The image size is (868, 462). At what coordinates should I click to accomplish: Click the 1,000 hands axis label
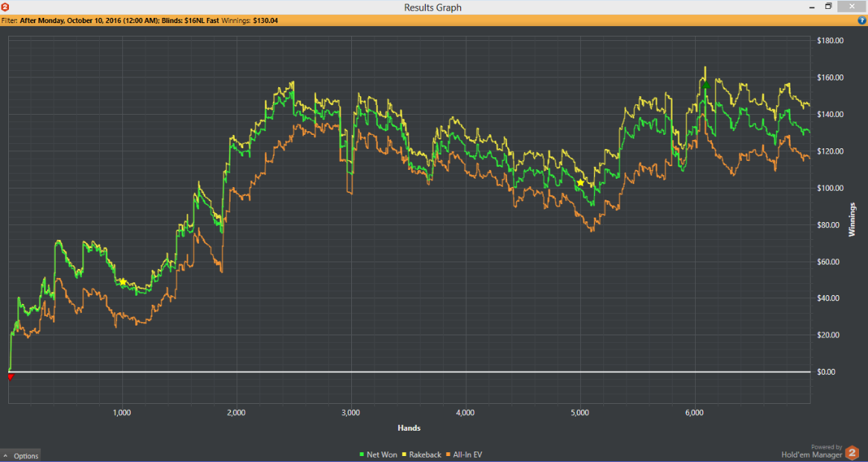[x=122, y=413]
